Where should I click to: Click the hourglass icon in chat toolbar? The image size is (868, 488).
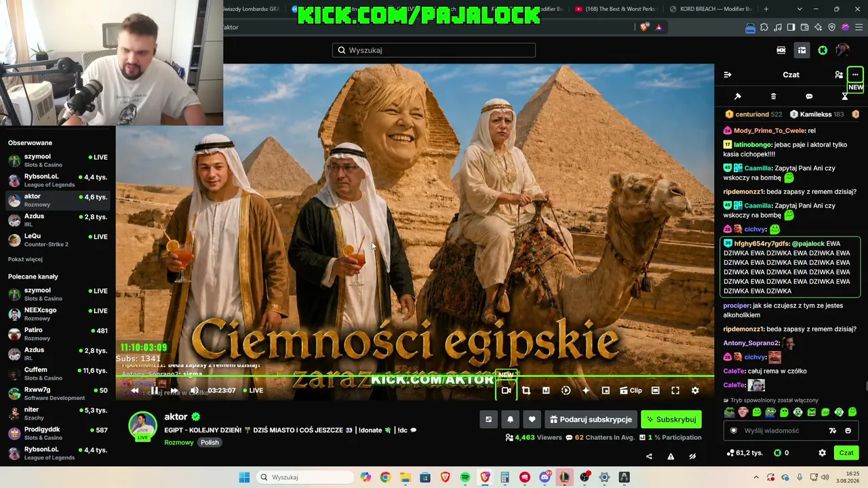845,96
